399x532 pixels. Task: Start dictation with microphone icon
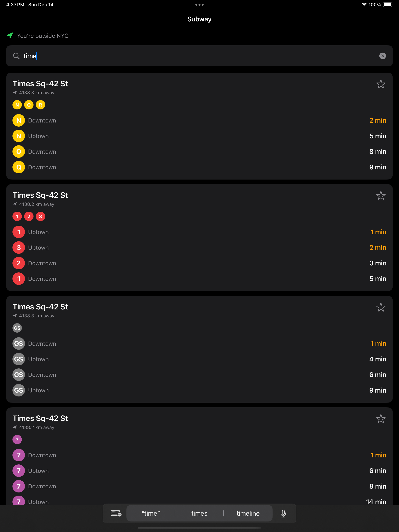coord(283,513)
